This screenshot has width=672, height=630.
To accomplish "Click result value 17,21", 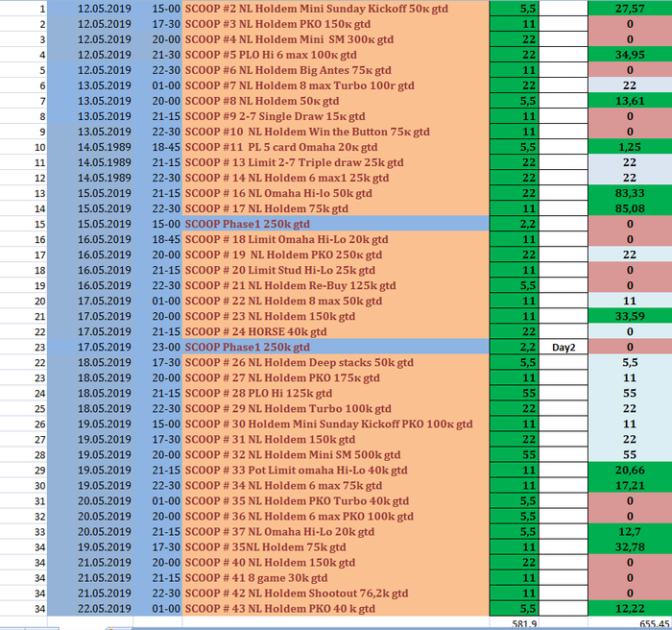I will [630, 486].
